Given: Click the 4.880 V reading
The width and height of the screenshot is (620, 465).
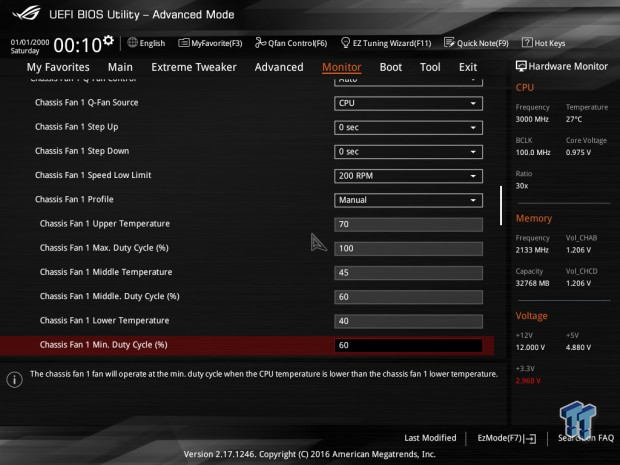Looking at the screenshot, I should pyautogui.click(x=578, y=347).
